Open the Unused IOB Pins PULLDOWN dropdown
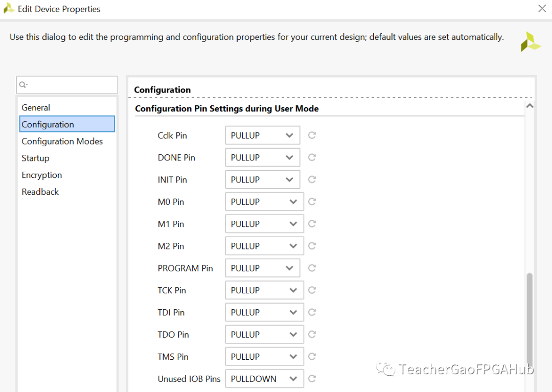This screenshot has height=392, width=552. click(264, 379)
